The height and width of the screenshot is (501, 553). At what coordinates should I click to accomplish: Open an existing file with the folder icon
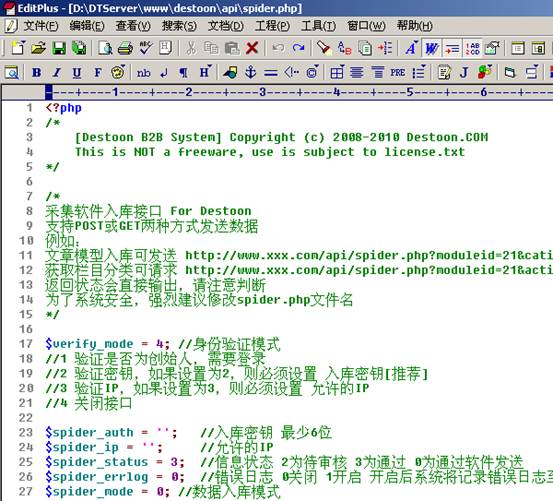click(38, 48)
